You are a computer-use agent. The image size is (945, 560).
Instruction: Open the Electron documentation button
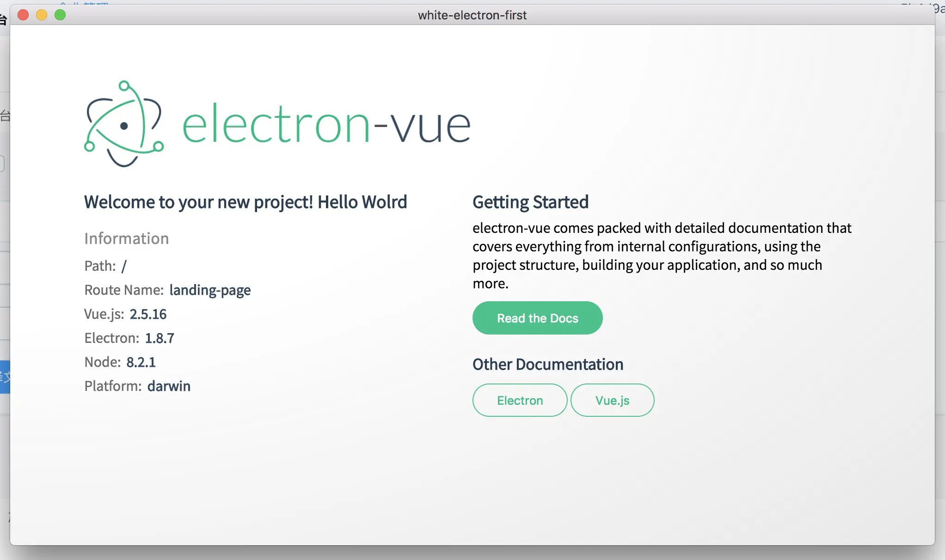520,400
